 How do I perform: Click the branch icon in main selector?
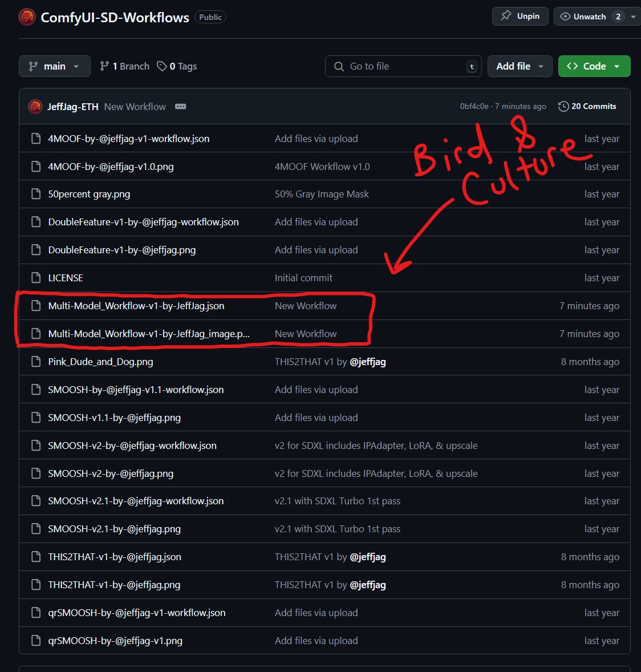33,66
